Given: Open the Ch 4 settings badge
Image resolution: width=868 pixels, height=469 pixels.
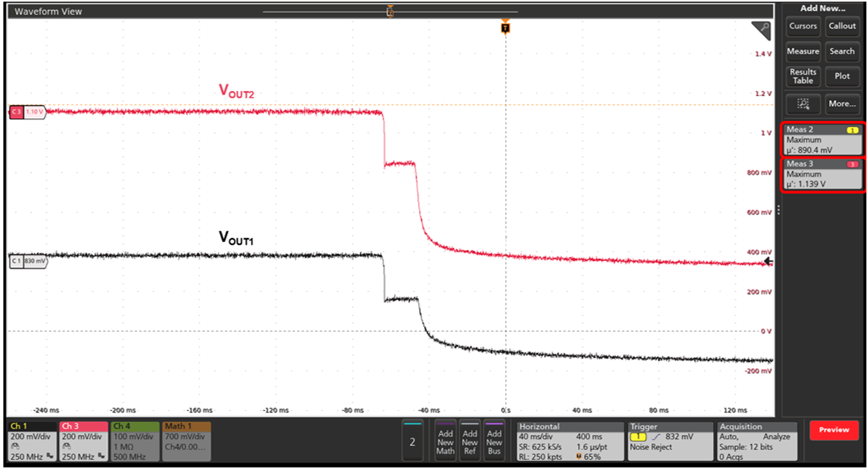Looking at the screenshot, I should (134, 441).
